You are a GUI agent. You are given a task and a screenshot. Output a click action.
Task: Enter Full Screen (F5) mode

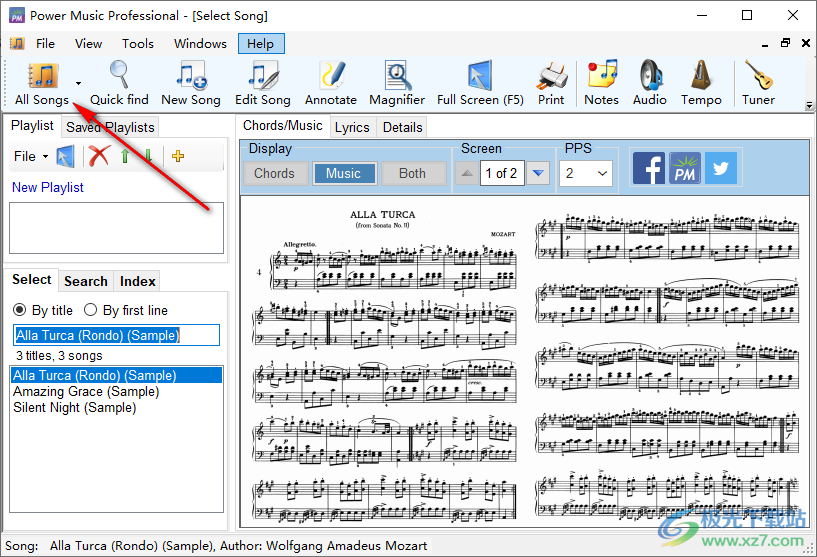coord(480,82)
